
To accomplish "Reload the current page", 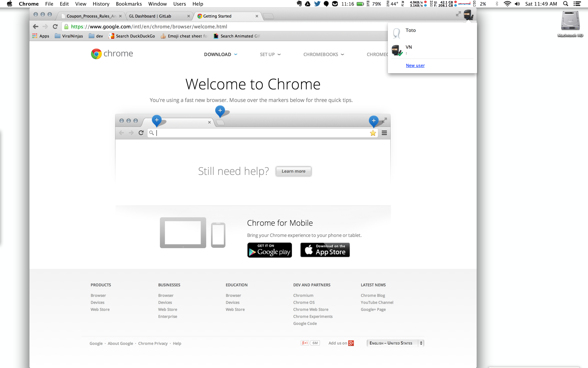I will (x=55, y=27).
